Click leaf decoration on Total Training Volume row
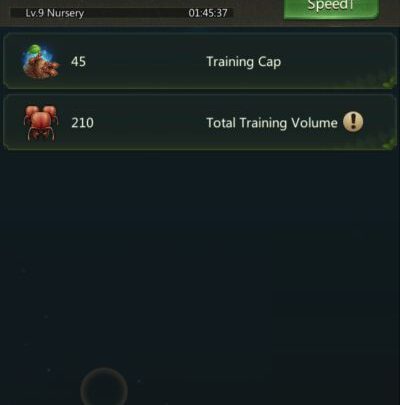The width and height of the screenshot is (400, 405). [x=389, y=142]
